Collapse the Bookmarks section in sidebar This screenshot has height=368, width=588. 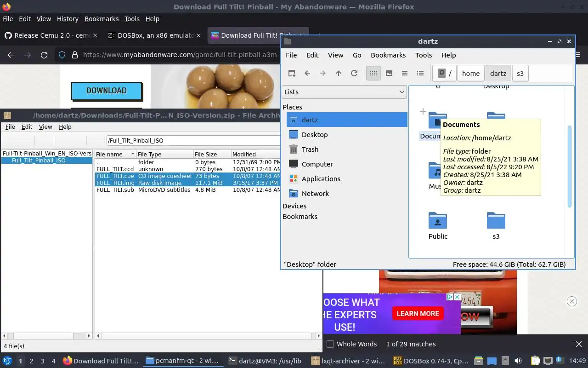click(x=300, y=217)
